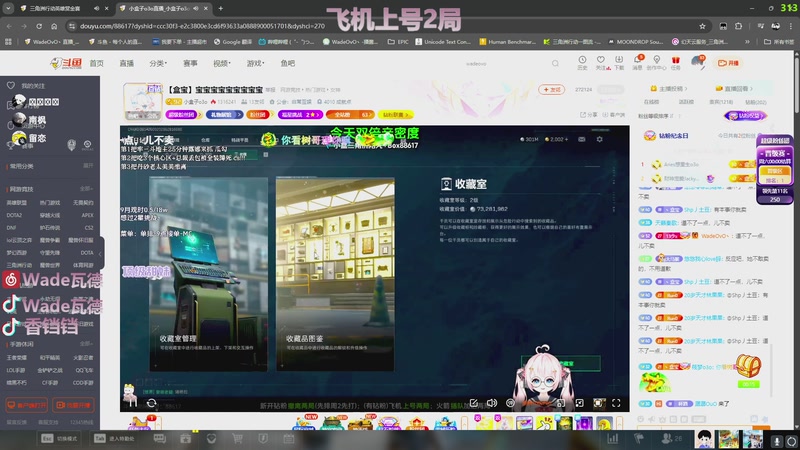
Task: Expand the 游戏 games dropdown
Action: pos(255,63)
